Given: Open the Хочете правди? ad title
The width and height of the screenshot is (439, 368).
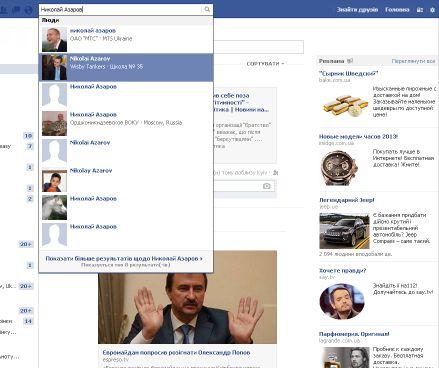Looking at the screenshot, I should click(x=343, y=270).
